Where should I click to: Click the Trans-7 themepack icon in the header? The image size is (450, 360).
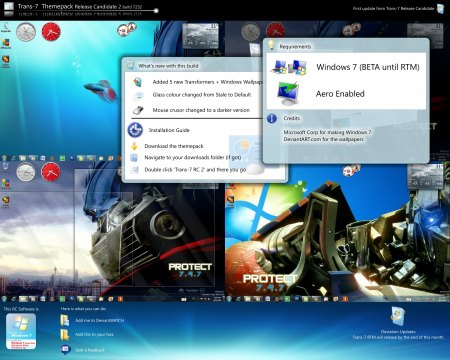[8, 9]
